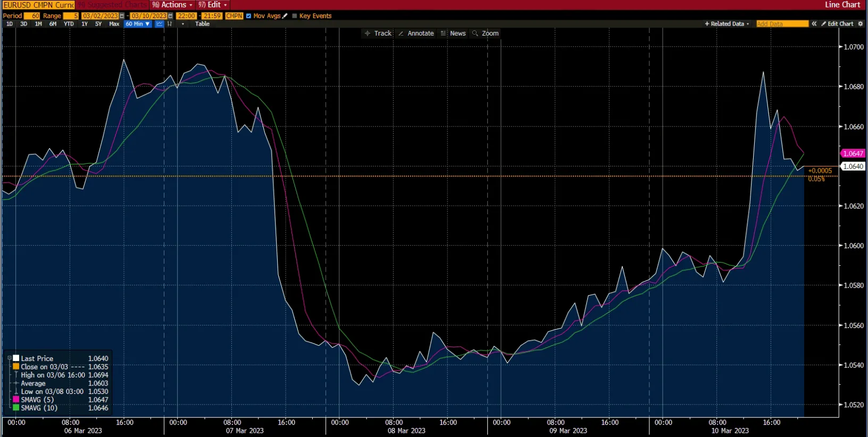This screenshot has width=868, height=437.
Task: Click the Add Data input field
Action: [782, 24]
